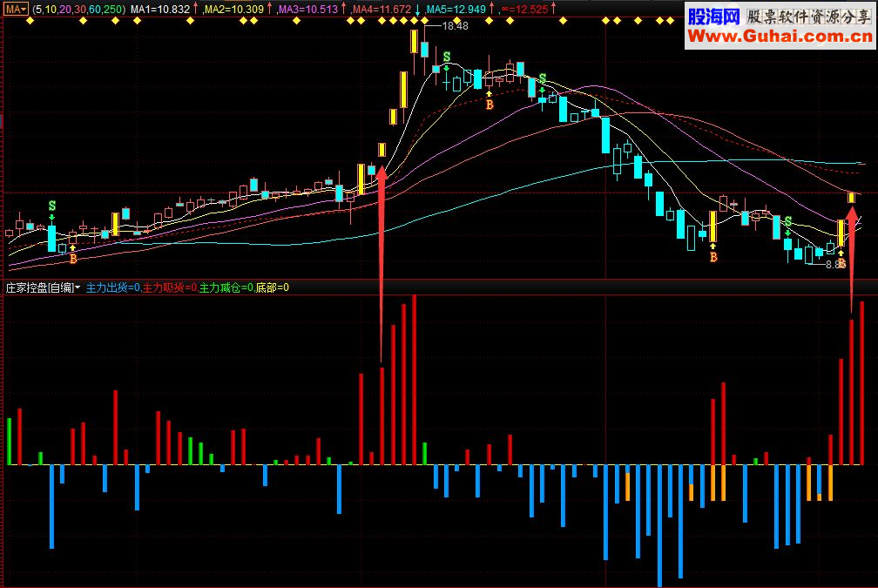The height and width of the screenshot is (588, 878).
Task: Click the red up arrow after ∞=12.525
Action: tap(553, 10)
